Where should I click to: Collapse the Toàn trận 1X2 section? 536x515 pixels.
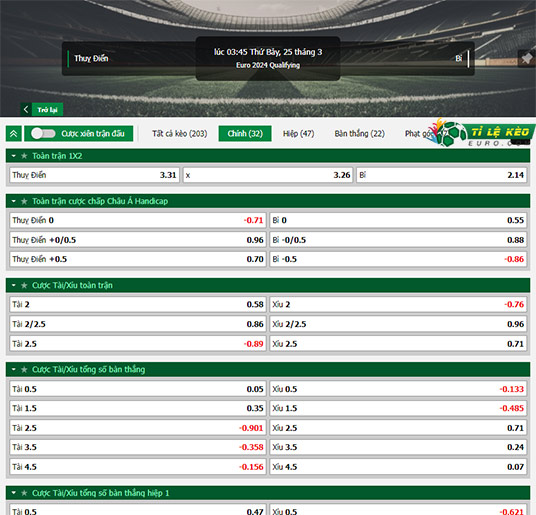click(14, 156)
